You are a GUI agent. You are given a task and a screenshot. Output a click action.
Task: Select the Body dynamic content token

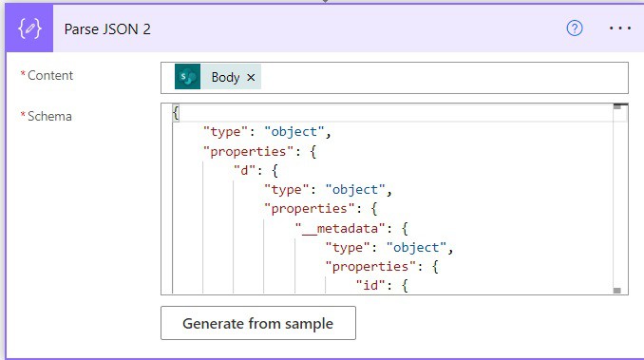click(x=218, y=77)
